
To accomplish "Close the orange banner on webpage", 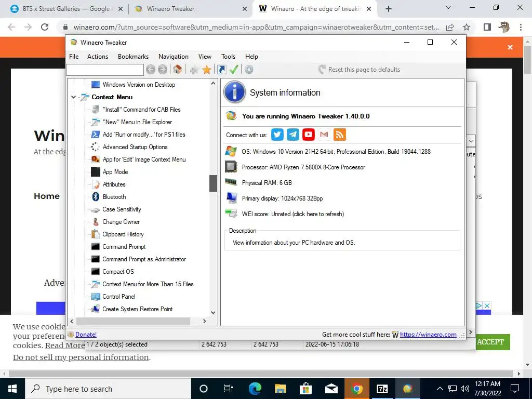I will click(x=510, y=47).
